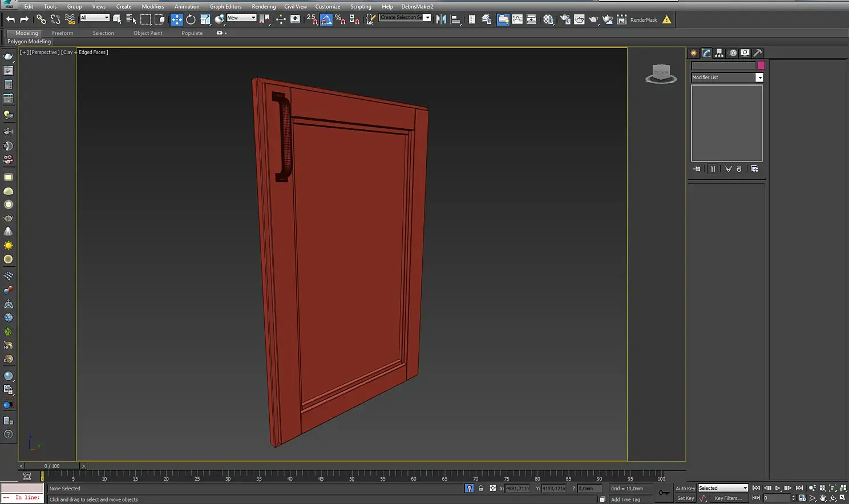849x504 pixels.
Task: Click the Key Filters button
Action: pos(729,498)
